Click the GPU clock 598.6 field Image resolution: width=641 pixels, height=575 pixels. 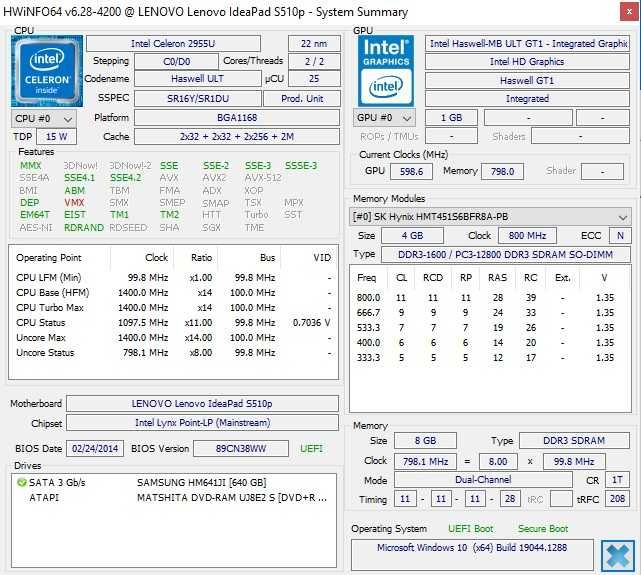411,171
